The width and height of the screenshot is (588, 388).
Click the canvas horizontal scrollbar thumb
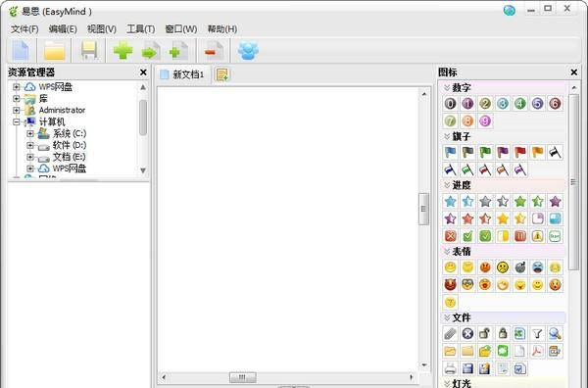(x=243, y=377)
